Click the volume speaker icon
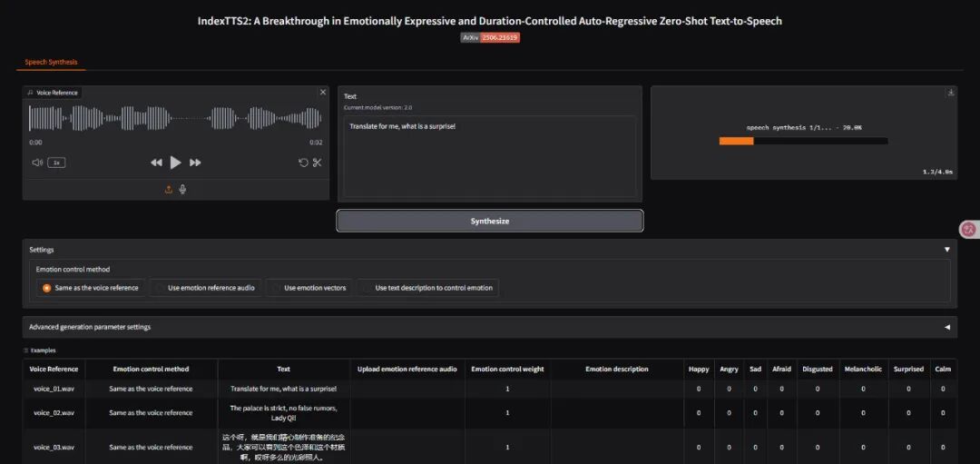The image size is (980, 464). tap(37, 163)
